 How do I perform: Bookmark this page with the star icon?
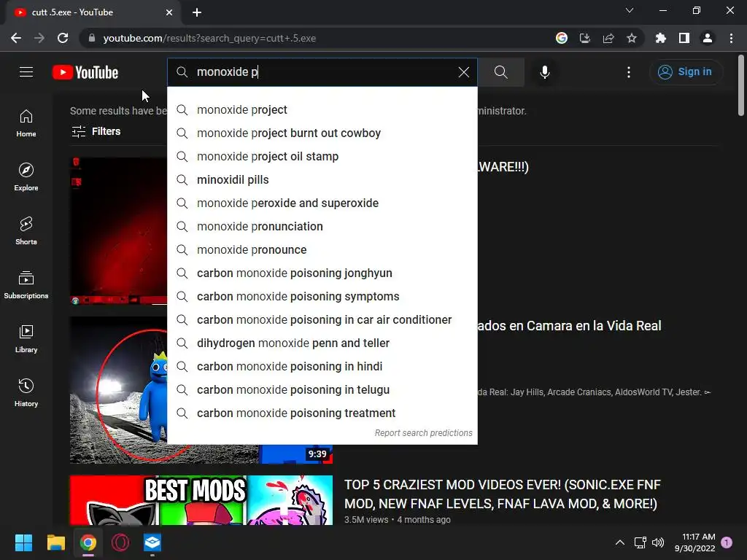pos(632,38)
